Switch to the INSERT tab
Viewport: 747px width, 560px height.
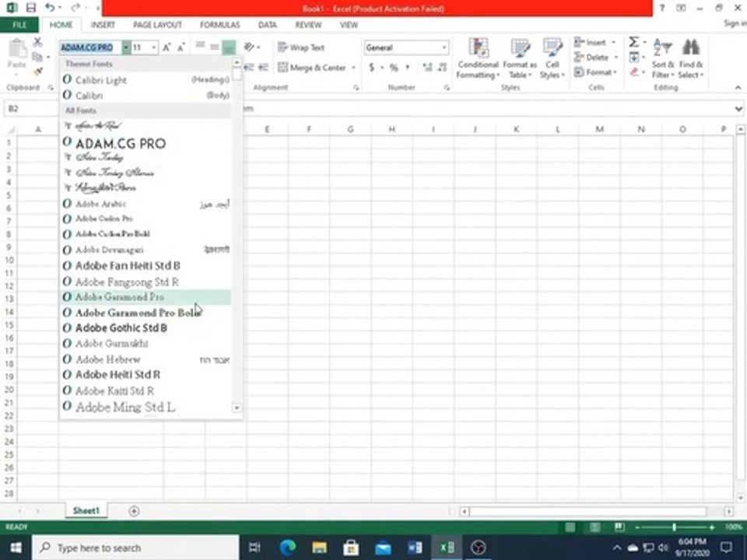(x=103, y=25)
